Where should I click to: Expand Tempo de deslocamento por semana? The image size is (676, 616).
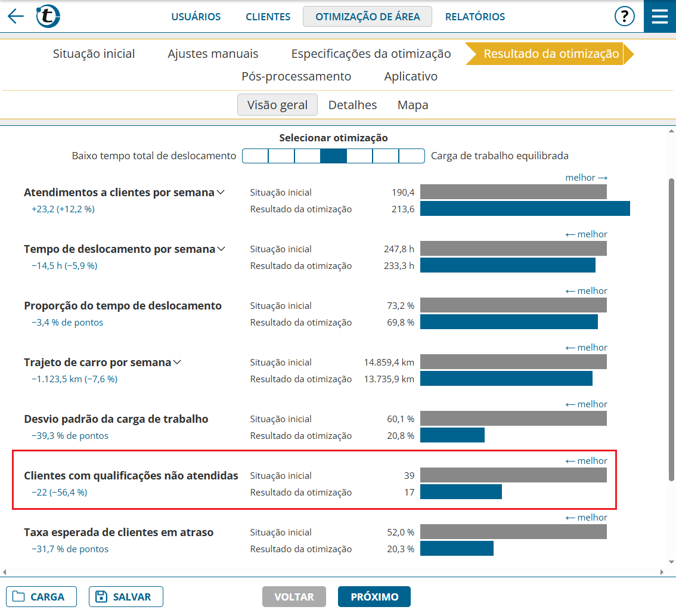click(x=221, y=249)
